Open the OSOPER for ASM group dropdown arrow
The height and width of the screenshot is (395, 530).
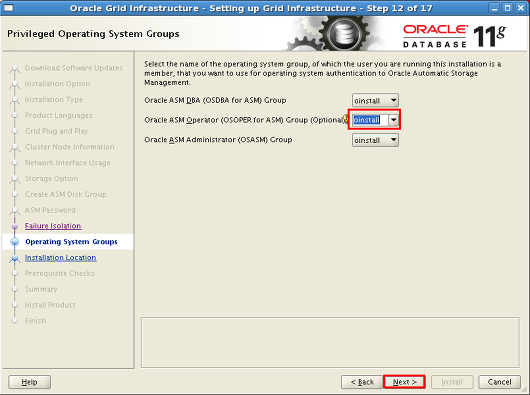tap(393, 120)
